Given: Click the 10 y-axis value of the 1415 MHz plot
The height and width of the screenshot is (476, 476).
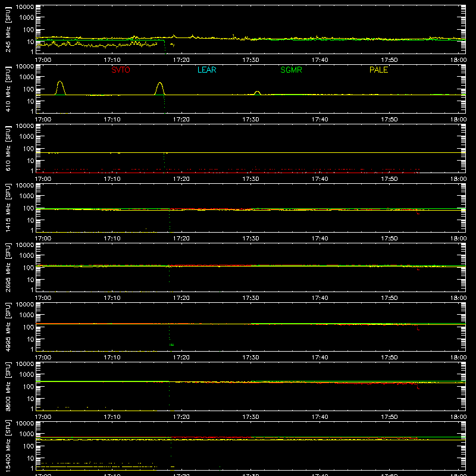Looking at the screenshot, I should pos(30,220).
